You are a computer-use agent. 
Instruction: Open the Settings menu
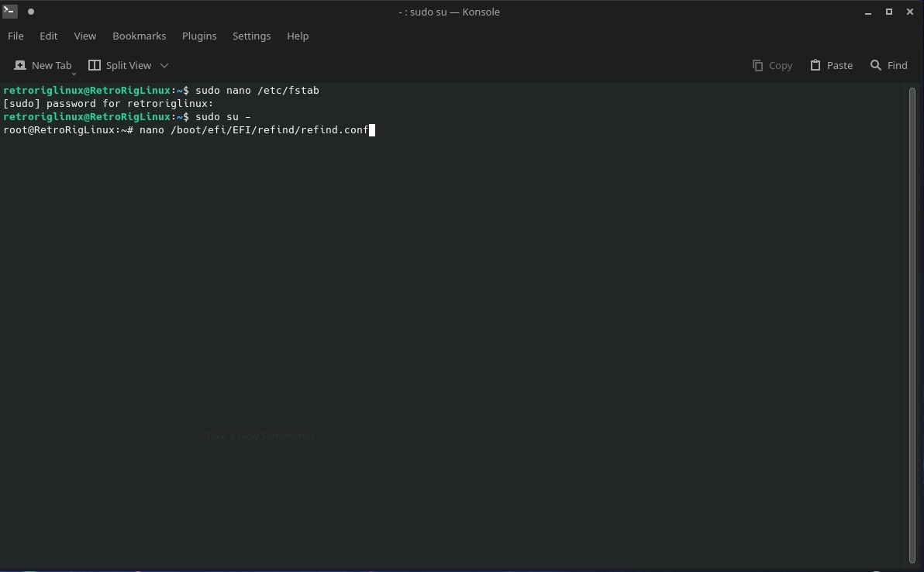coord(252,36)
